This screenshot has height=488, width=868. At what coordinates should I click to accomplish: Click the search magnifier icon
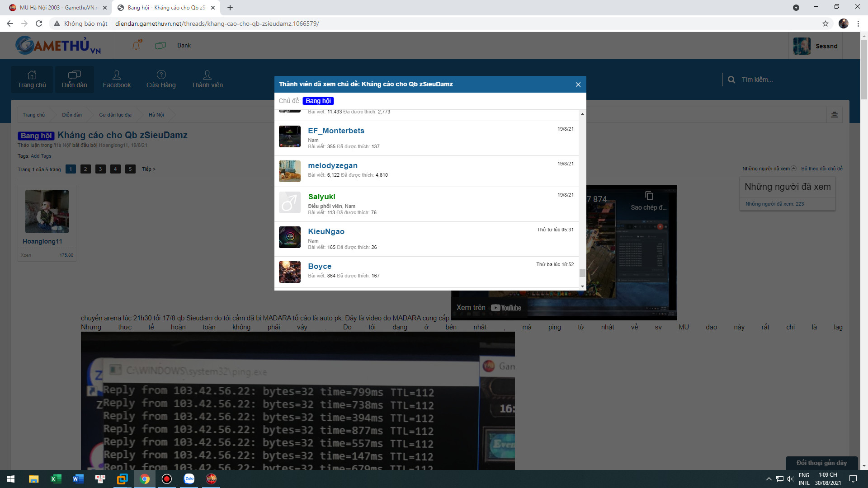point(731,80)
